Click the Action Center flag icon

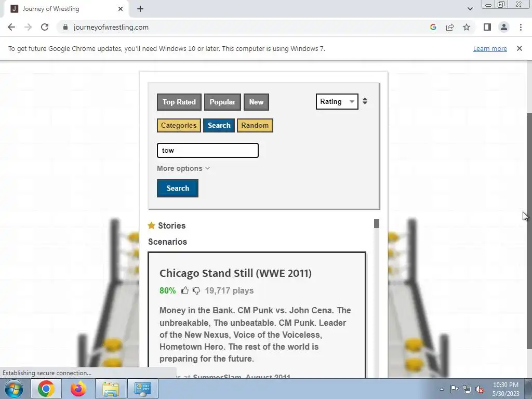454,389
